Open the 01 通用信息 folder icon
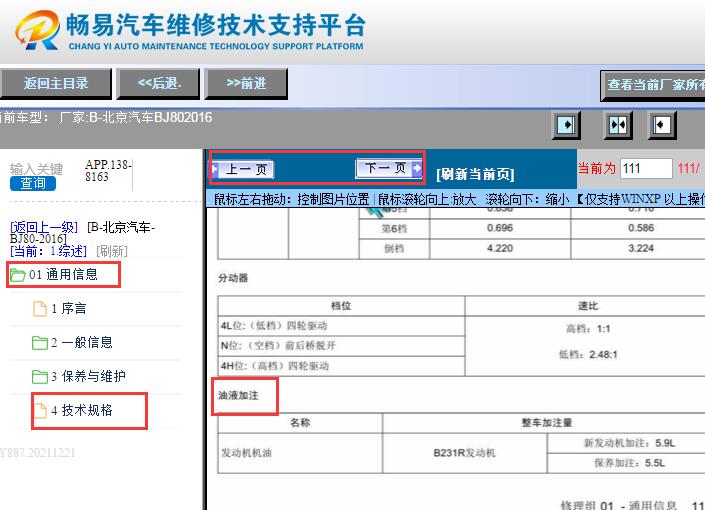 pyautogui.click(x=18, y=275)
